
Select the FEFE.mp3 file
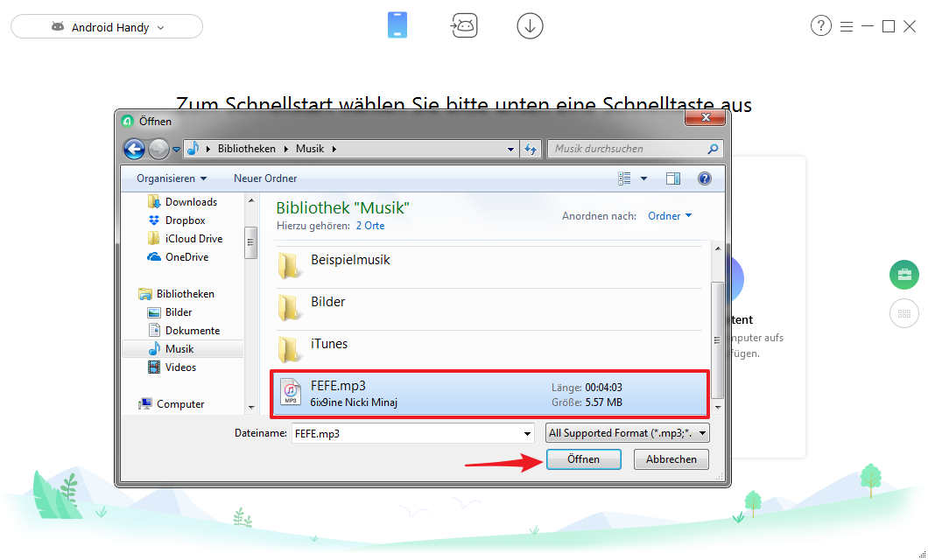[489, 394]
